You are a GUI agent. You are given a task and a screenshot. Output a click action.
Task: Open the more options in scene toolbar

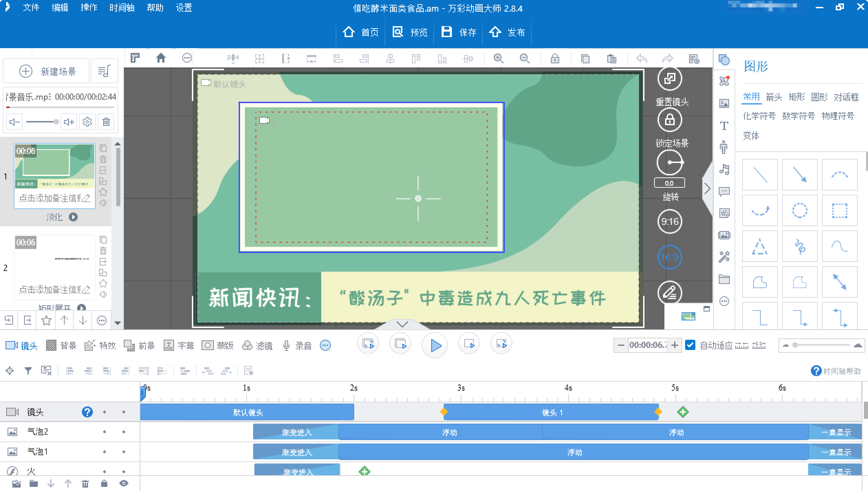[102, 321]
